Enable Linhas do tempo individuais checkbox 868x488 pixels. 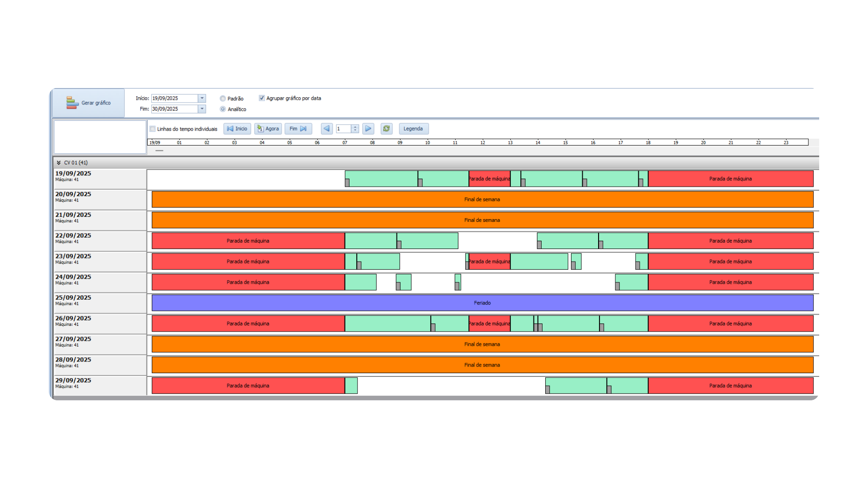153,129
